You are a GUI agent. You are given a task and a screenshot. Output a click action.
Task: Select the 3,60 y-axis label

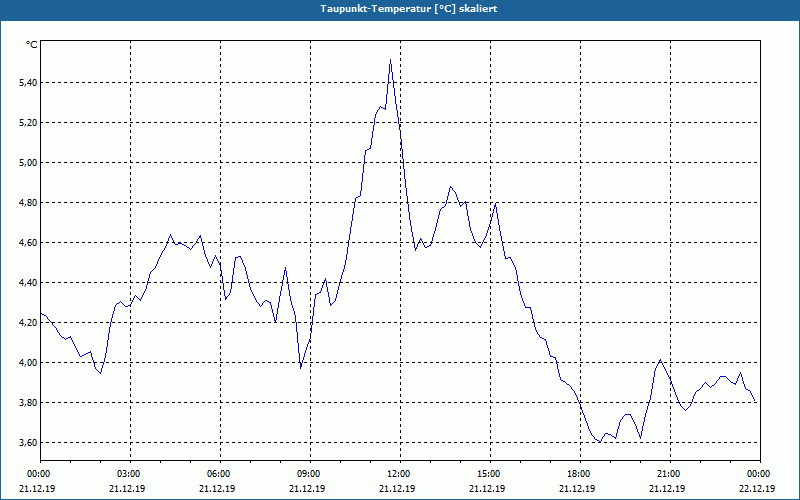[28, 443]
